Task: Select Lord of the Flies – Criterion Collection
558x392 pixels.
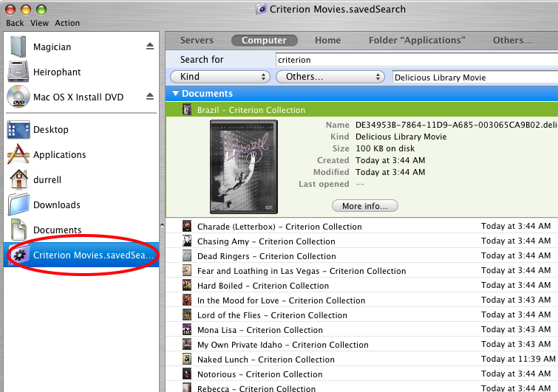Action: 272,315
